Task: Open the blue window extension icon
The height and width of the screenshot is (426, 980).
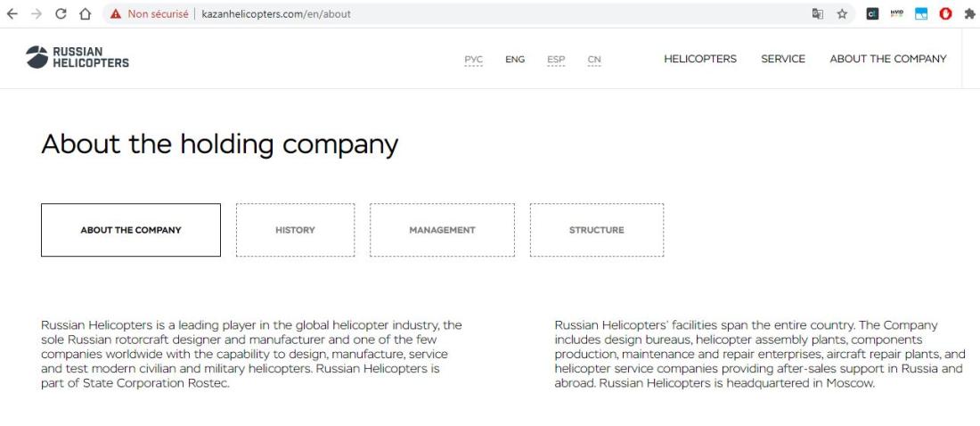Action: (921, 13)
